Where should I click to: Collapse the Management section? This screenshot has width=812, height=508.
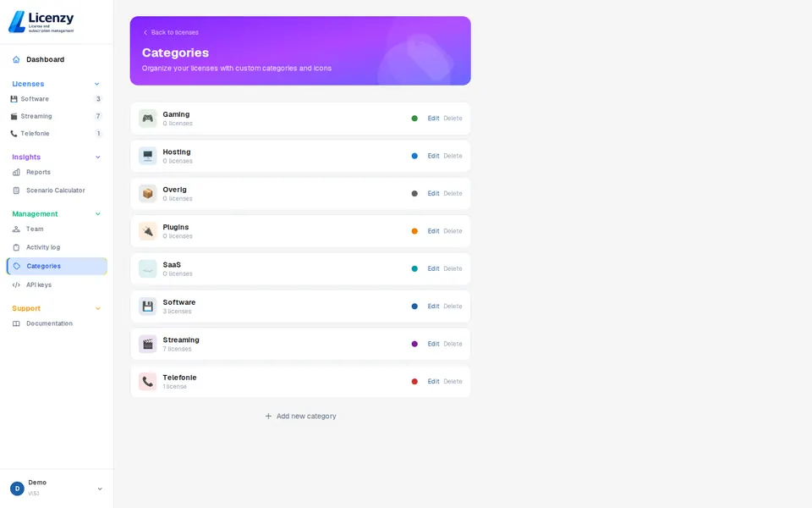point(98,214)
